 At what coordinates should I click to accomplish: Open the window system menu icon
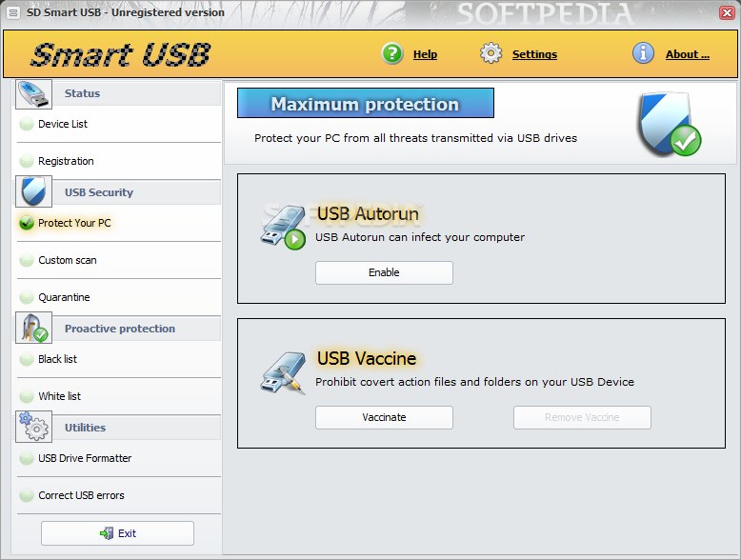pos(13,12)
